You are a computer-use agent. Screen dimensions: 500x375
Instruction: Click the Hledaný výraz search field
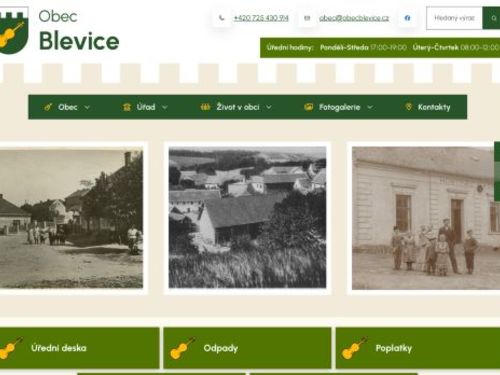(454, 18)
